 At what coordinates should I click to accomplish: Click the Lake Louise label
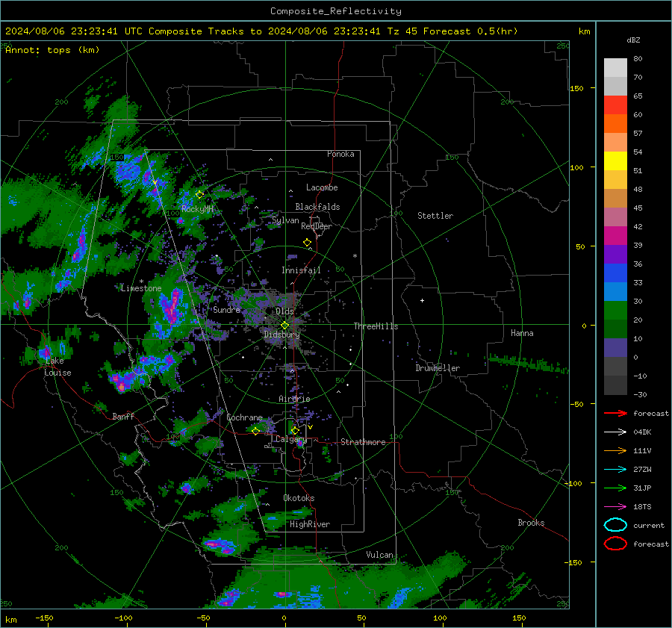point(57,367)
